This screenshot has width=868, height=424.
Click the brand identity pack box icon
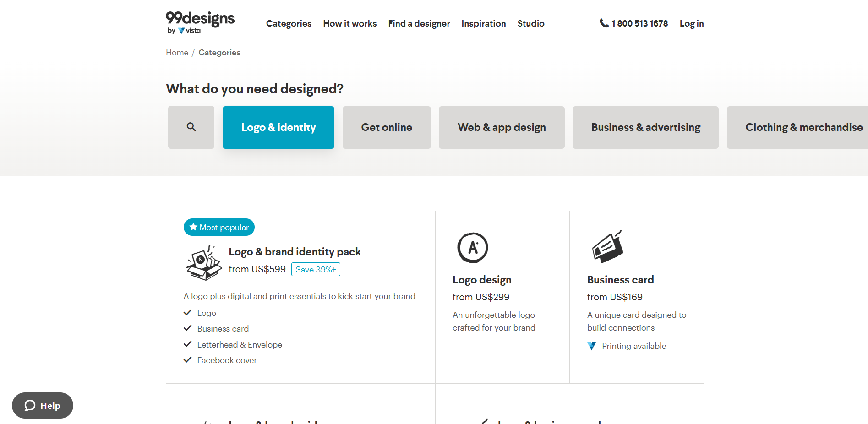(204, 263)
